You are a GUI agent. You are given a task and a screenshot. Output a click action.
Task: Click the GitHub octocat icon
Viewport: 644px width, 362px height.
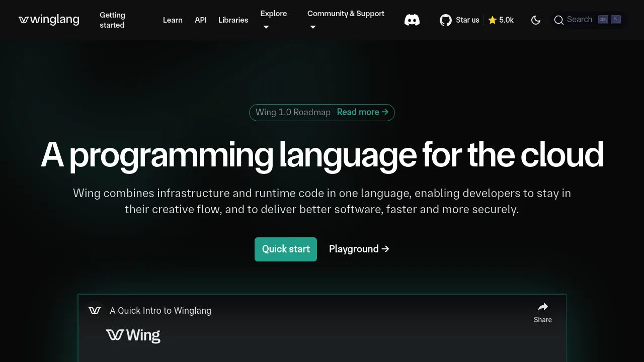(446, 20)
